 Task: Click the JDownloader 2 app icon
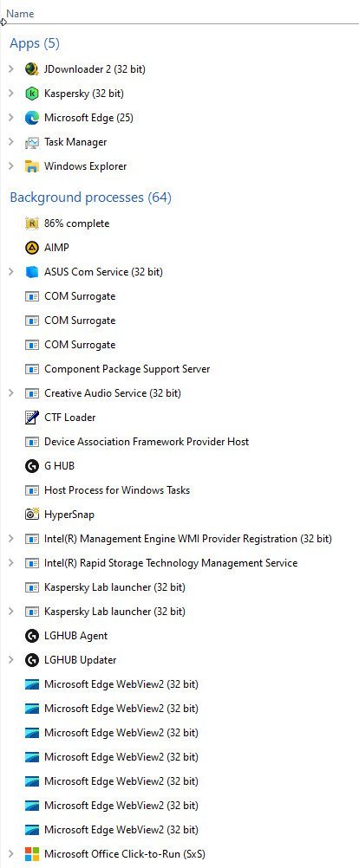[x=32, y=69]
